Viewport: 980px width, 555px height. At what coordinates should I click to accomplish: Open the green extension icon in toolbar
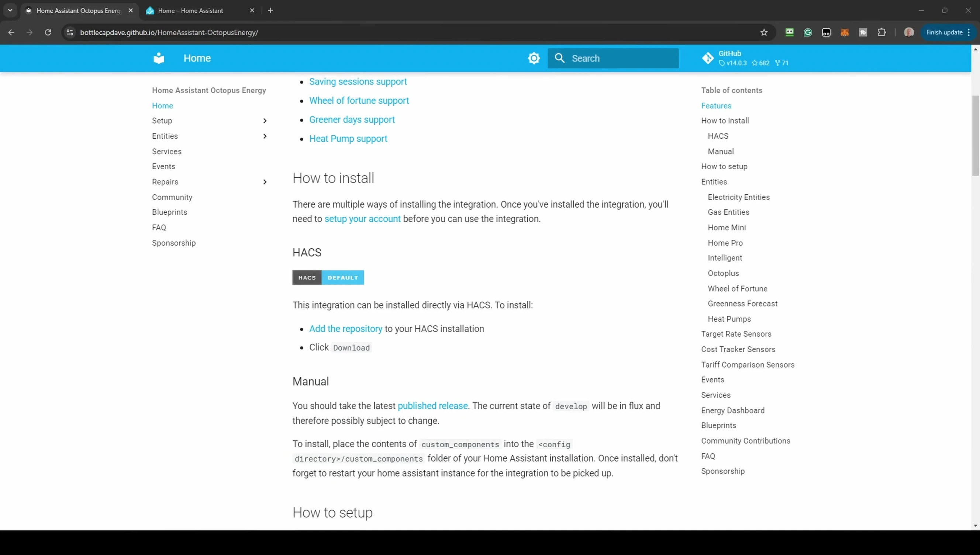pyautogui.click(x=789, y=32)
